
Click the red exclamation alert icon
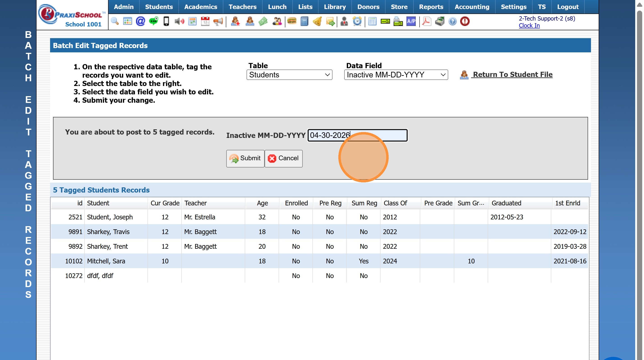coord(465,21)
